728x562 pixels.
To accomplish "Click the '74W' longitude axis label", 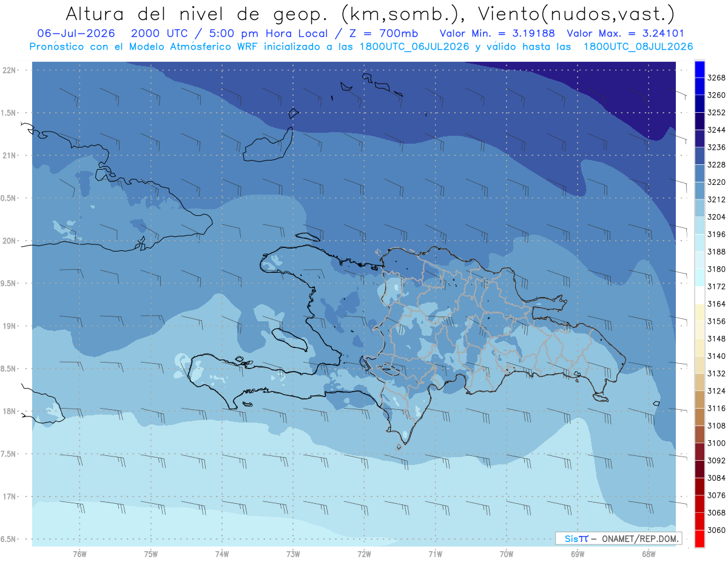I will 222,554.
